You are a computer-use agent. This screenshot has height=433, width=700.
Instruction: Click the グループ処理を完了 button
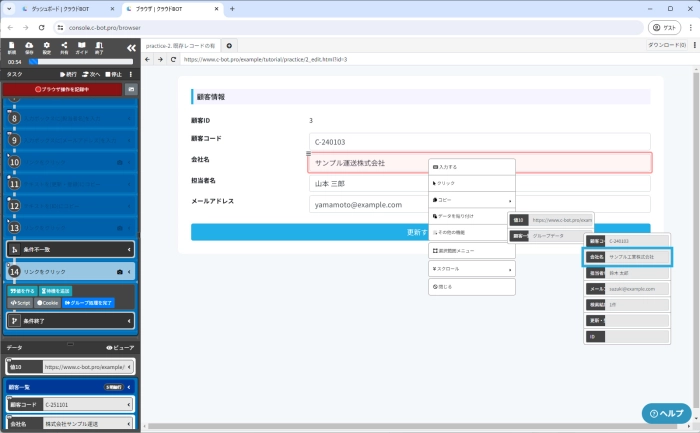point(88,302)
